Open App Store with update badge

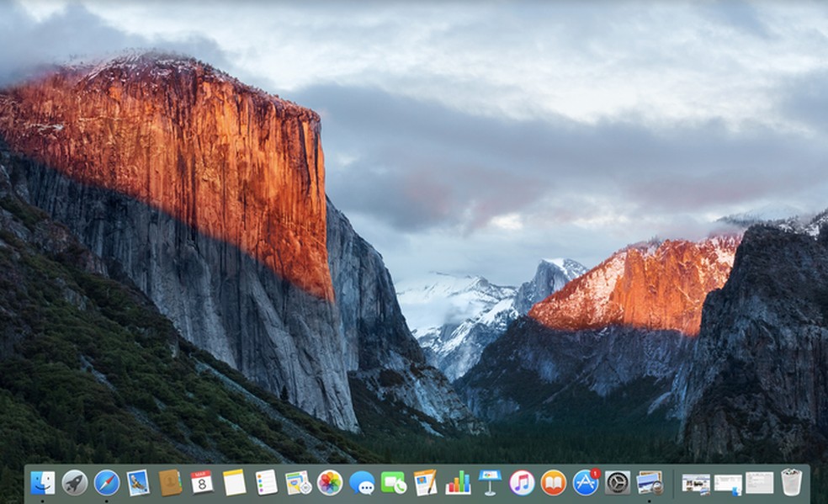[x=586, y=482]
